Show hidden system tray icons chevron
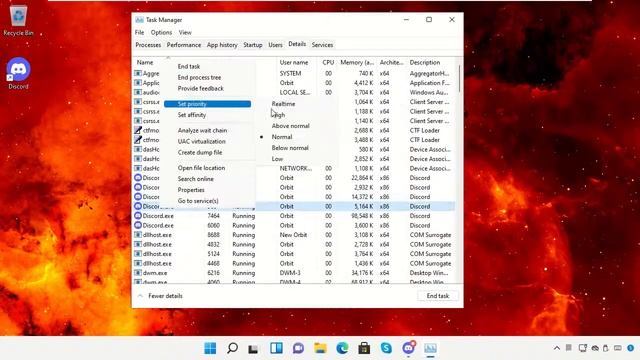 click(x=557, y=348)
